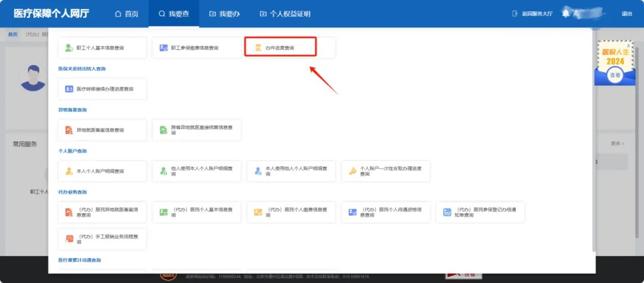Open 职工参保缴费信息查询 card icon
644x283 pixels.
click(x=163, y=48)
